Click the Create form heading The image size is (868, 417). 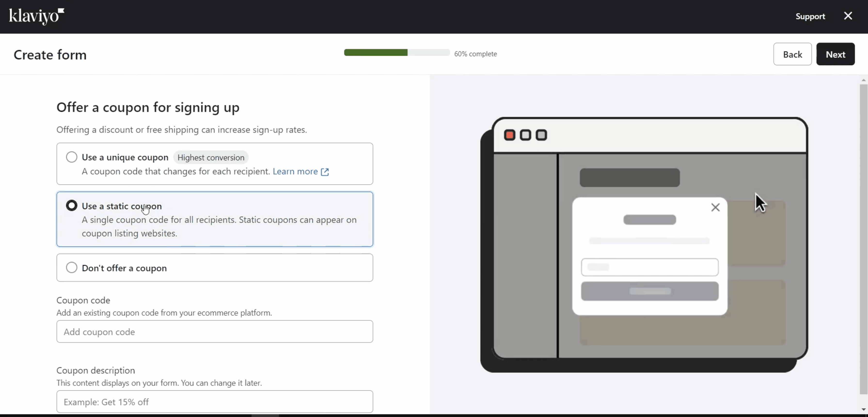pos(50,55)
